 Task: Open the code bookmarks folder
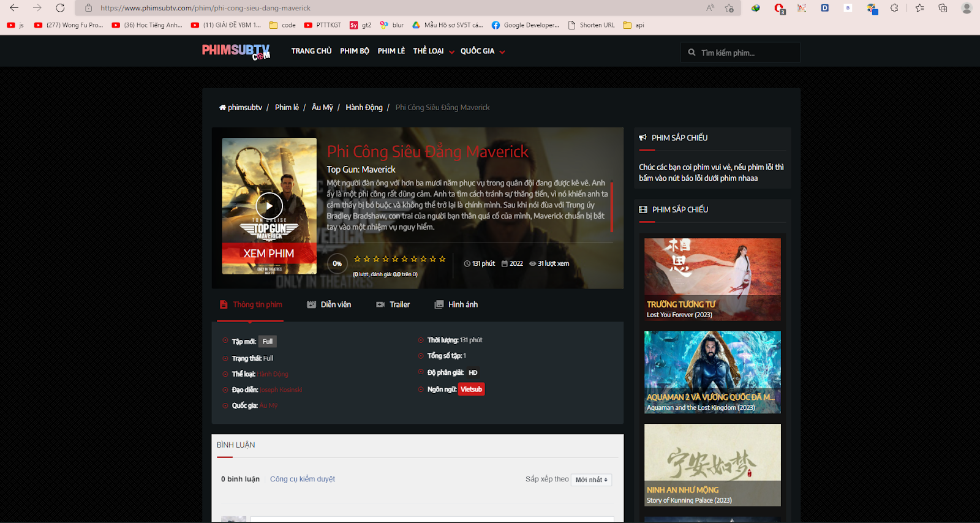click(282, 25)
